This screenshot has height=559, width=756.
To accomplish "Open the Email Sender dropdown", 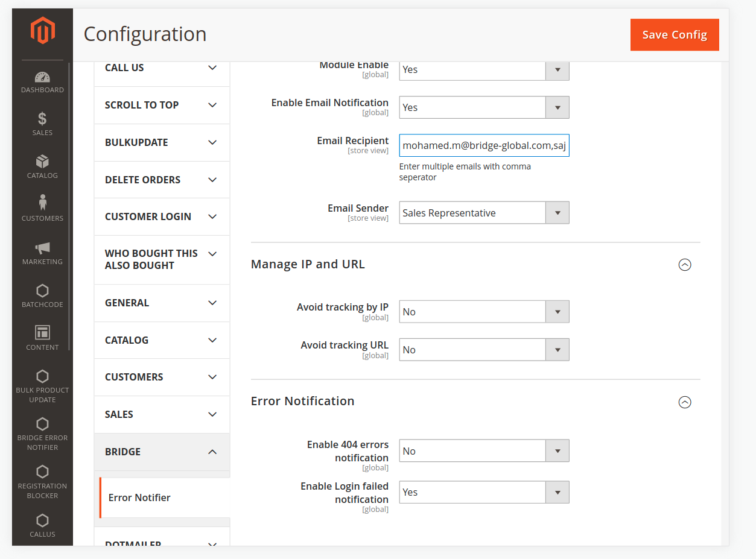I will pos(484,213).
